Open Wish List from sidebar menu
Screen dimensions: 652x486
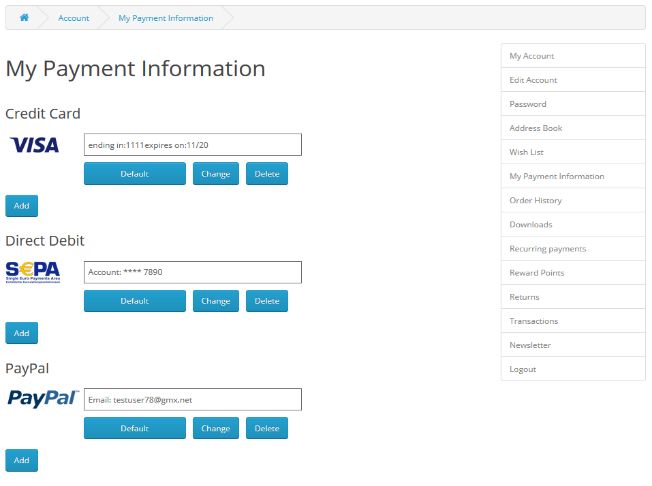tap(526, 152)
